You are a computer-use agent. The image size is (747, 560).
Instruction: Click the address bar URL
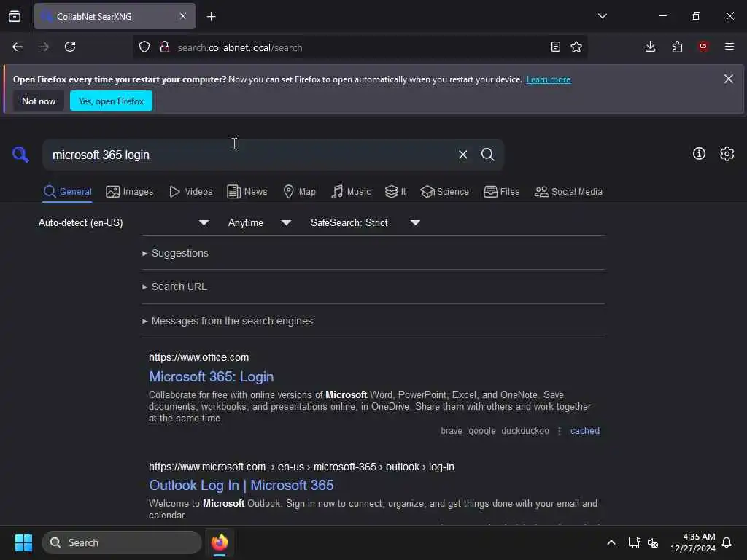click(240, 47)
